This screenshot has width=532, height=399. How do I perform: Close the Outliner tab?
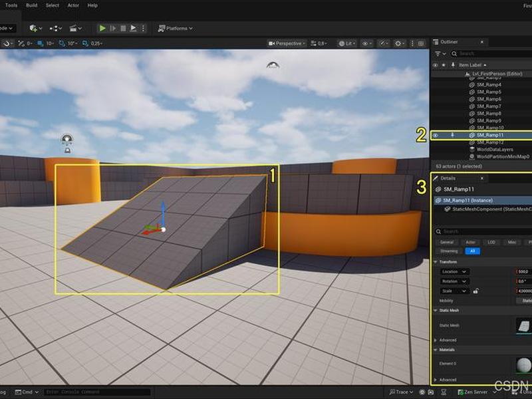tap(481, 42)
